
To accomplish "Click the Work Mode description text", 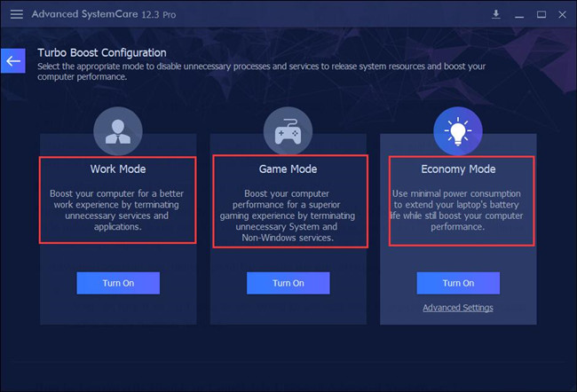I will pos(116,210).
